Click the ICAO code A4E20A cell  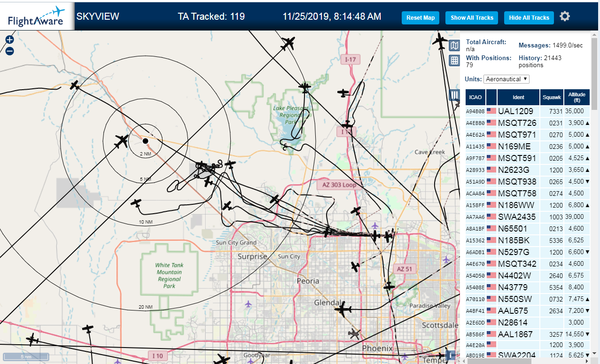[x=475, y=346]
